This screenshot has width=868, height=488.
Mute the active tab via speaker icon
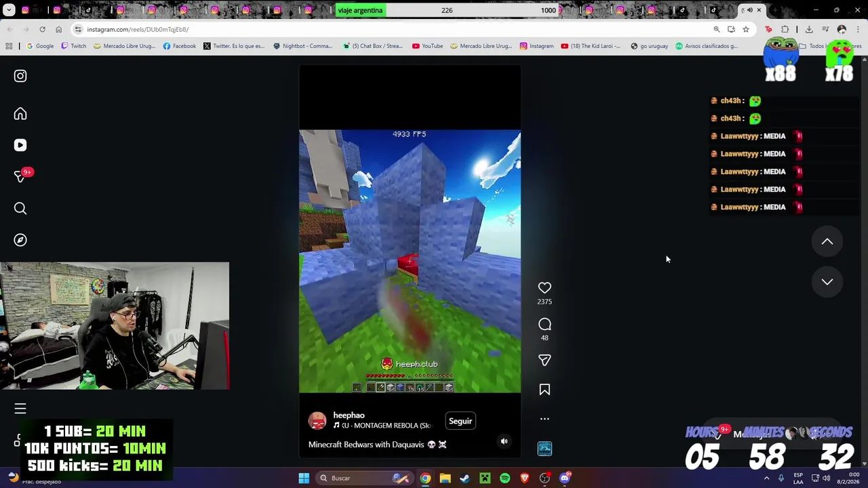point(750,10)
